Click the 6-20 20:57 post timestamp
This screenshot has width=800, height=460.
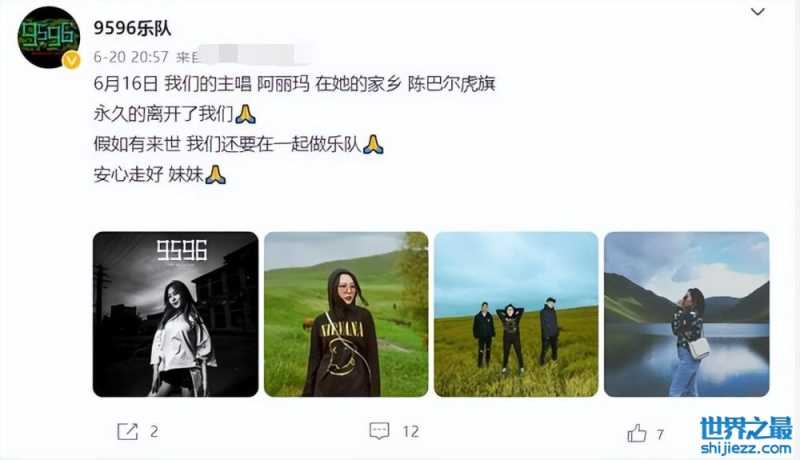click(131, 57)
